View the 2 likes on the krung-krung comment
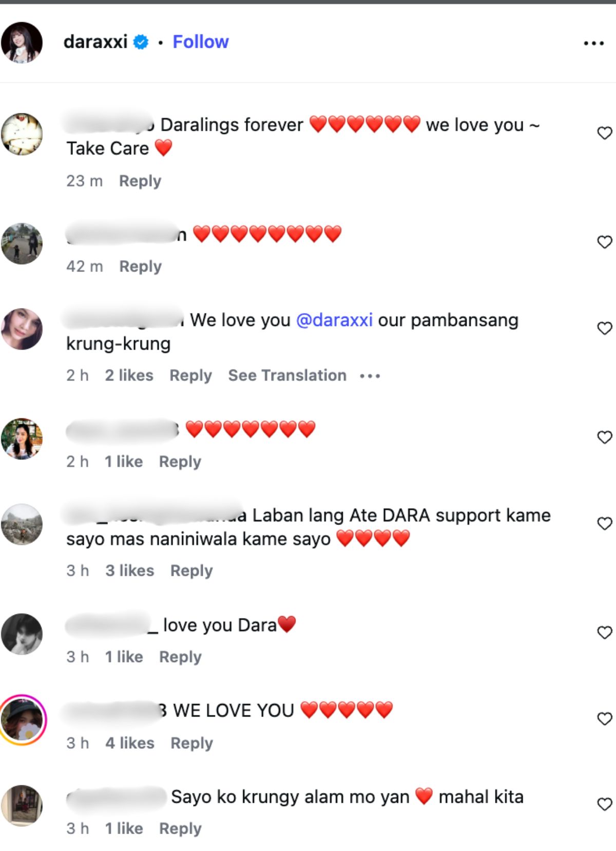 tap(129, 376)
